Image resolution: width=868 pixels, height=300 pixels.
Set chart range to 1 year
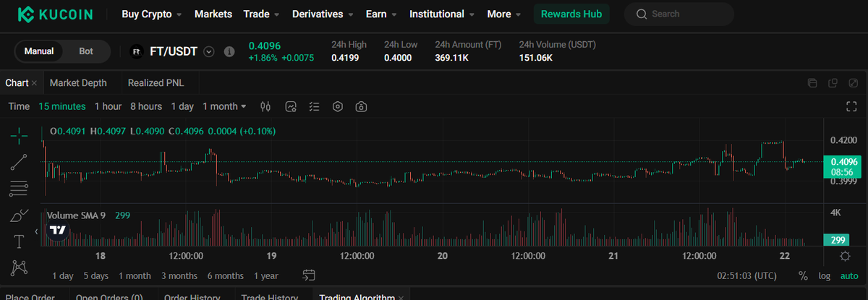[x=265, y=275]
